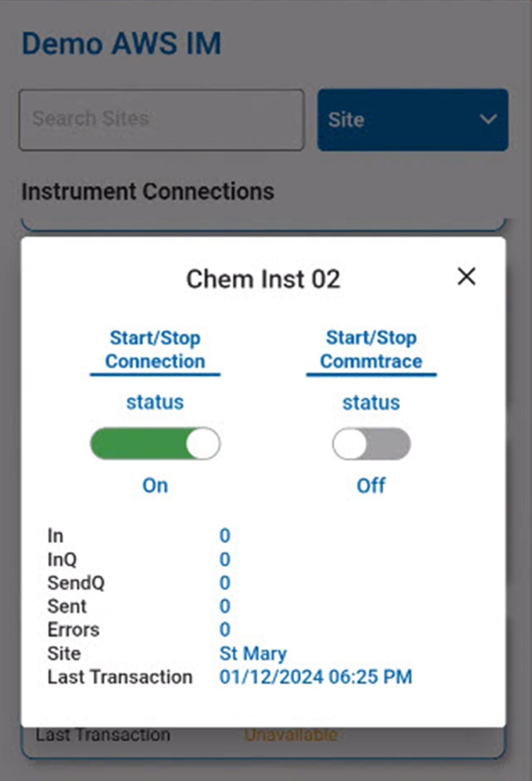Close the Chem Inst 02 dialog
The width and height of the screenshot is (532, 781).
pos(466,277)
